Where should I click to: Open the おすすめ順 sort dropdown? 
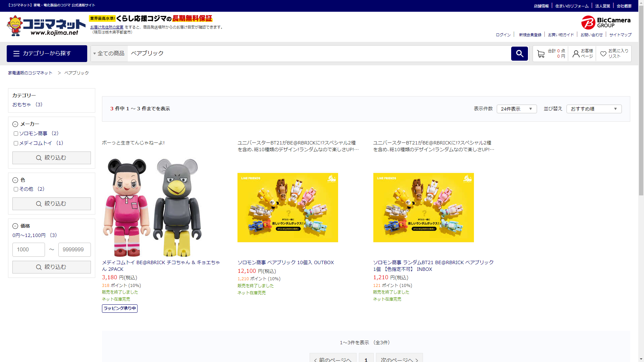pos(594,109)
